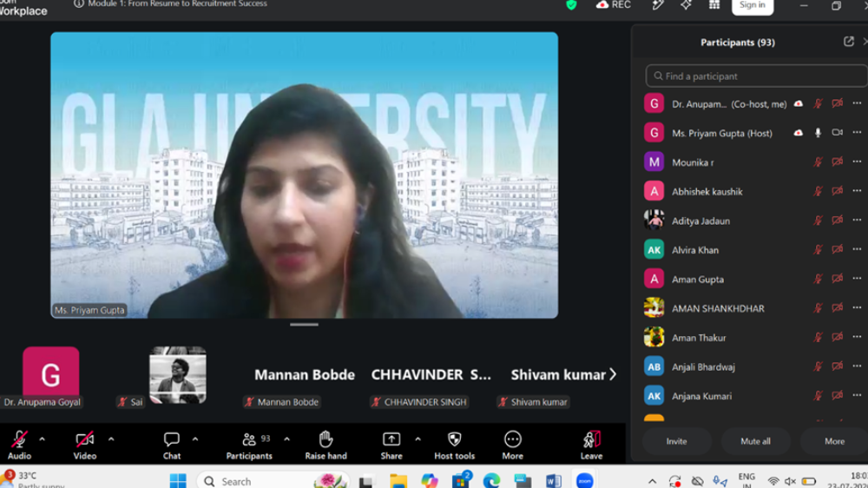Open more options for Mounika r
The width and height of the screenshot is (868, 488).
[857, 162]
